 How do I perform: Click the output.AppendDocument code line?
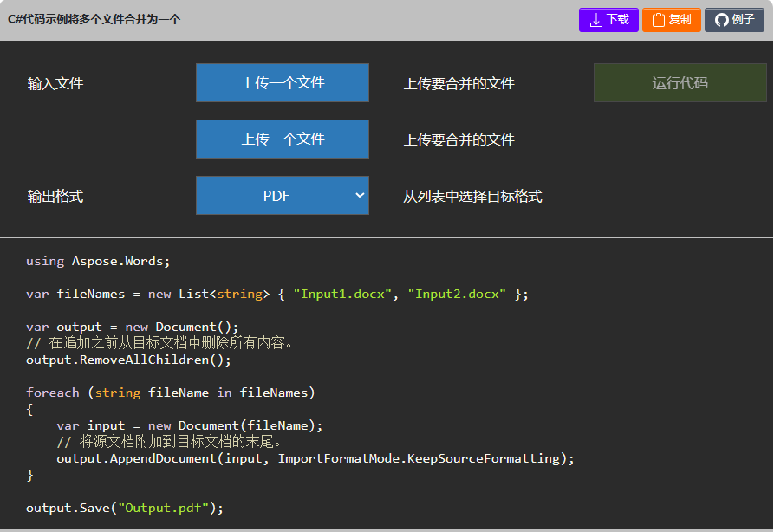point(315,459)
